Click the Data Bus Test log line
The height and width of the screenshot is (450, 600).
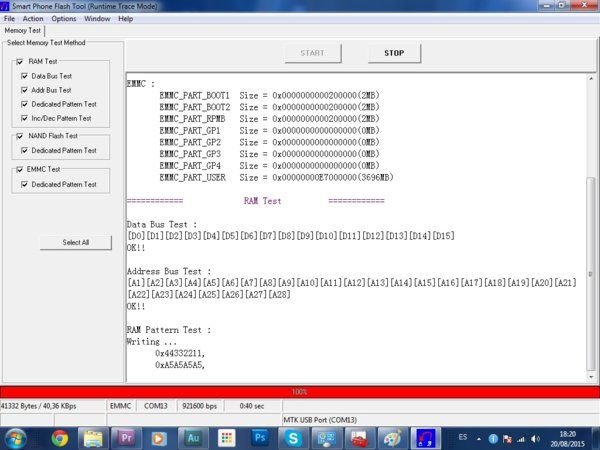coord(162,225)
